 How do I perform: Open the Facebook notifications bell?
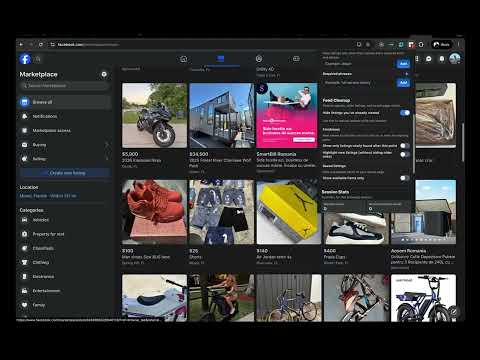pyautogui.click(x=442, y=59)
